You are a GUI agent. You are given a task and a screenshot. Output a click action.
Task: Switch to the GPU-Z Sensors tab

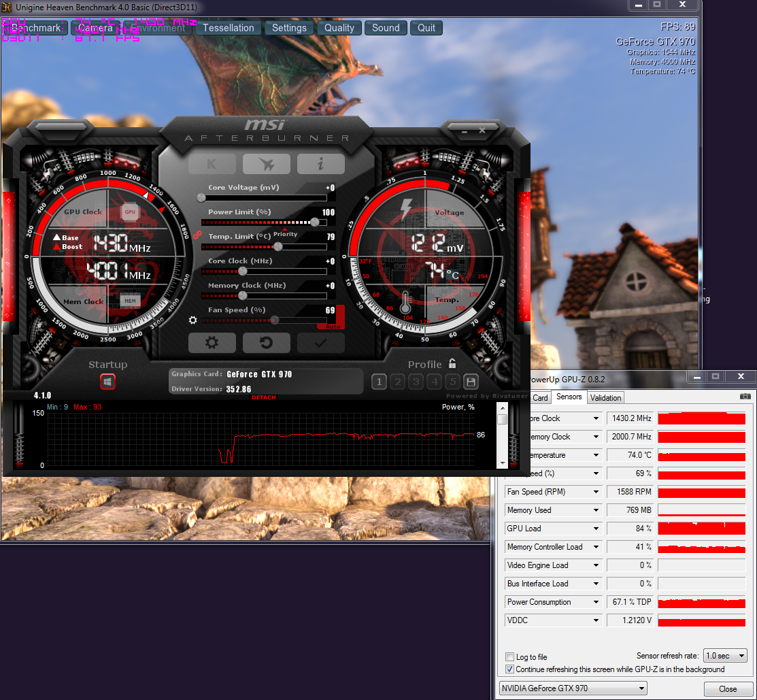tap(569, 397)
